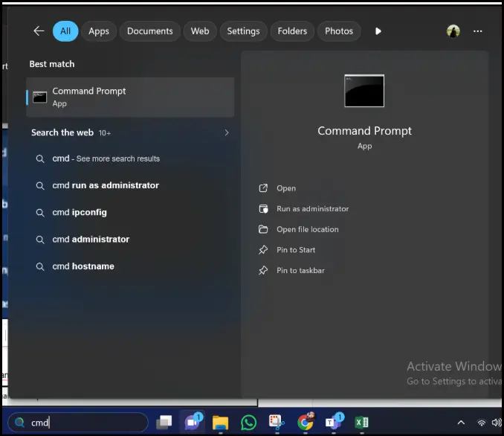Show more filters with play arrow
This screenshot has height=436, width=504.
[x=378, y=31]
